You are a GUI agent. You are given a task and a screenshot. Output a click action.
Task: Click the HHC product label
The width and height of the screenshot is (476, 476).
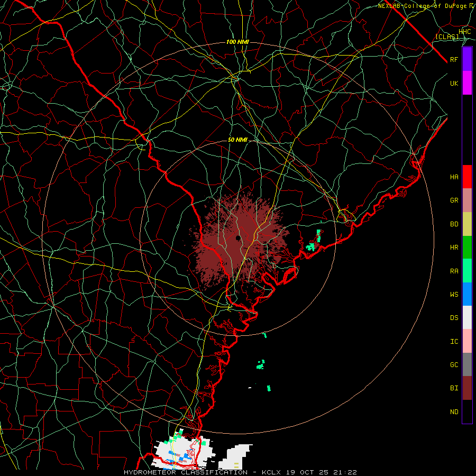point(464,32)
